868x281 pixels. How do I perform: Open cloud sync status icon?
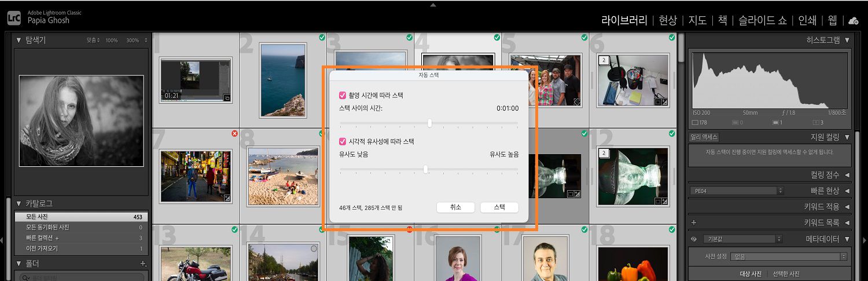pos(853,21)
